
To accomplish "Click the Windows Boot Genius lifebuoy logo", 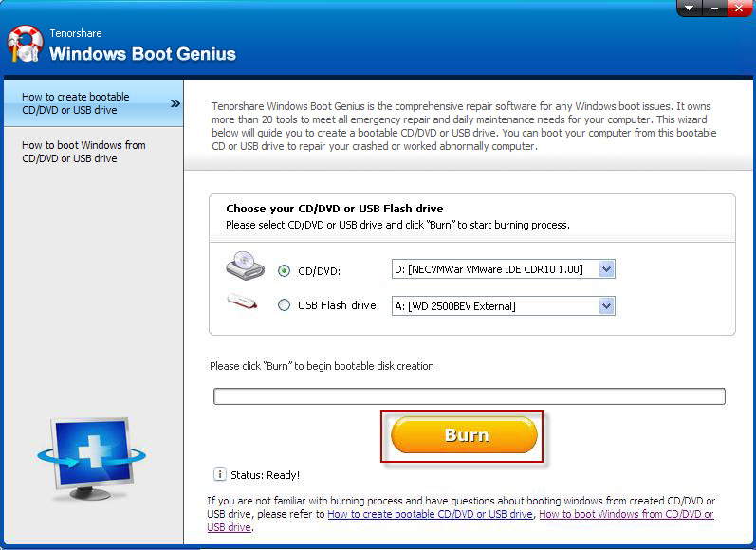I will (25, 44).
